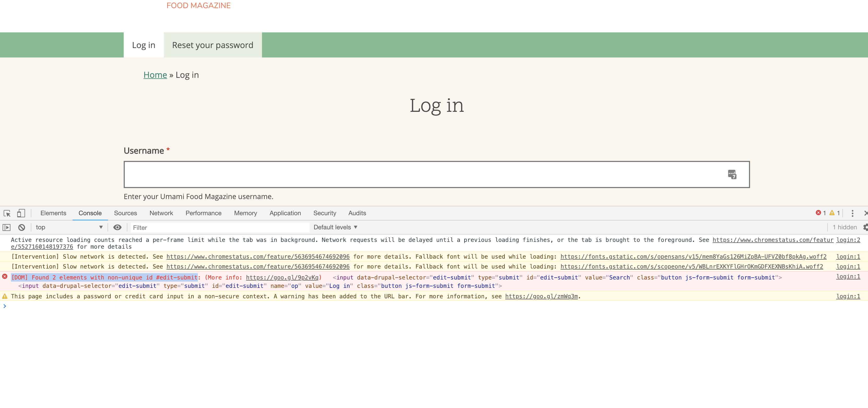Click login:1 source link on DOM error row
Screen dimensions: 868x408
(x=848, y=277)
